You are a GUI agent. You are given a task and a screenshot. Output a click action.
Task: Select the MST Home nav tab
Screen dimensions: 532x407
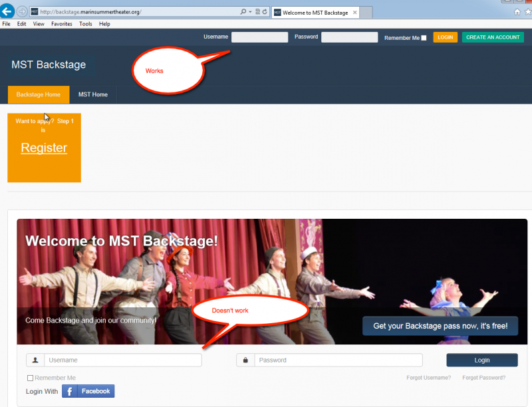[x=93, y=94]
